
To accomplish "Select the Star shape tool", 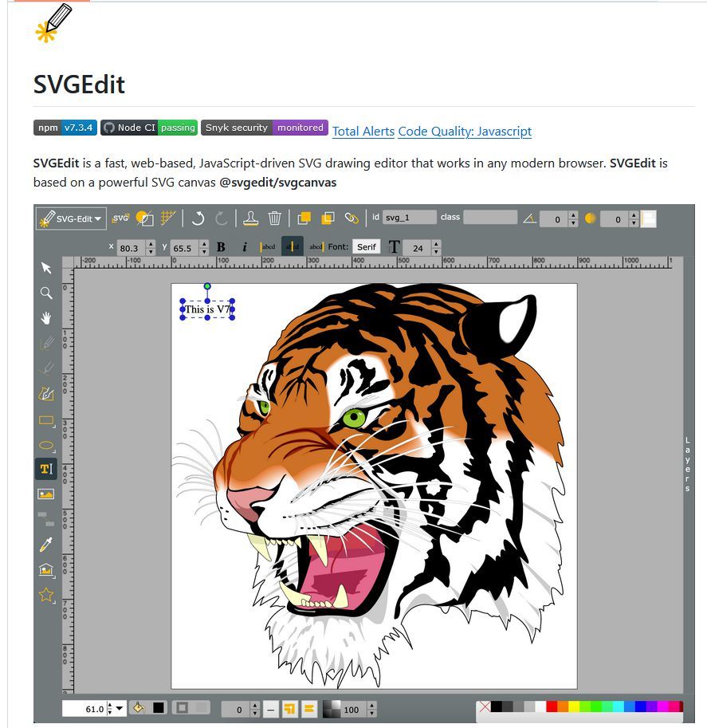I will tap(46, 595).
